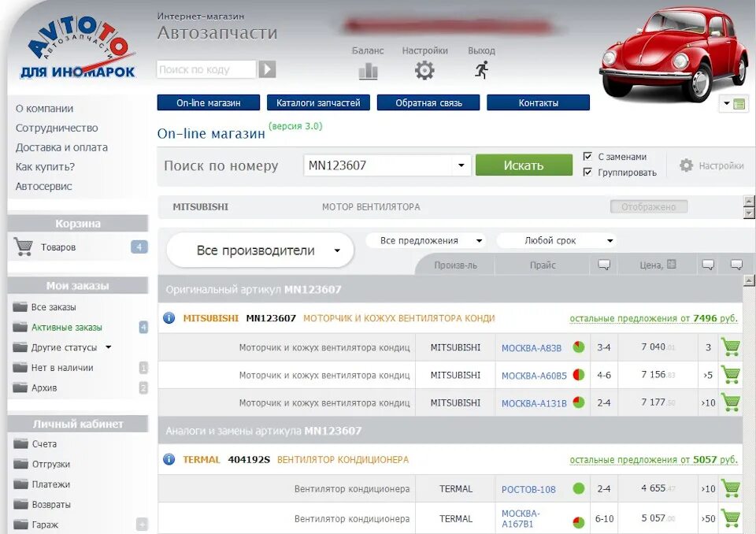Open the Каталоги запчастей tab
The height and width of the screenshot is (534, 756).
[318, 102]
